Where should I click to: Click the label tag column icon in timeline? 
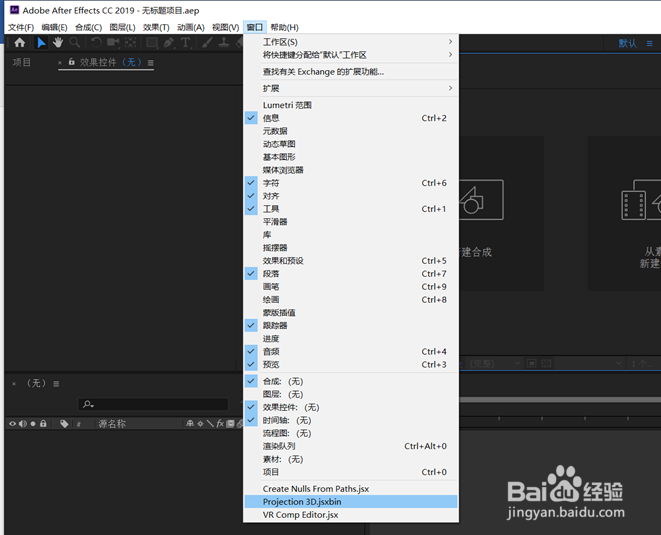[x=64, y=424]
